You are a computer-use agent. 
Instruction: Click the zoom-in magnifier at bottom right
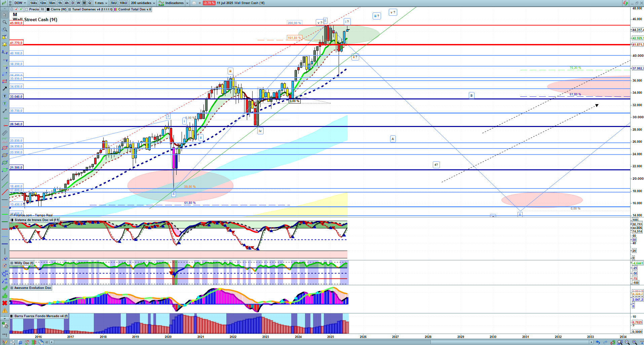pyautogui.click(x=635, y=342)
